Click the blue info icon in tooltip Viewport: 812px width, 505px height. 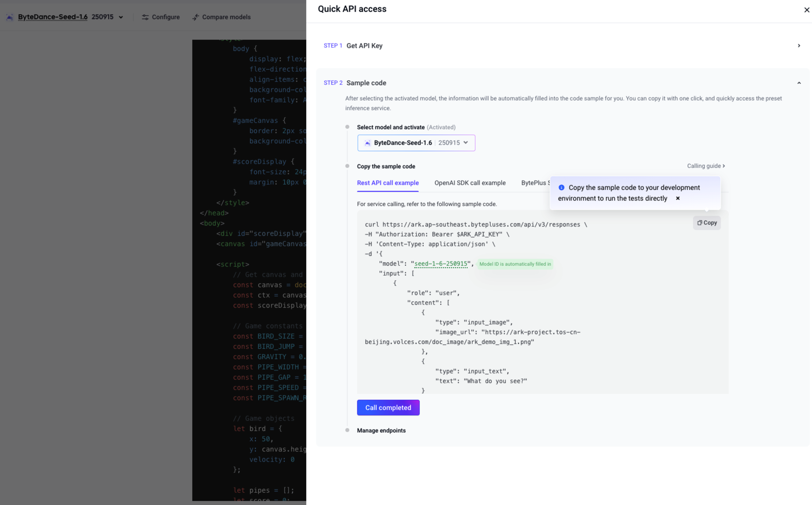point(562,187)
